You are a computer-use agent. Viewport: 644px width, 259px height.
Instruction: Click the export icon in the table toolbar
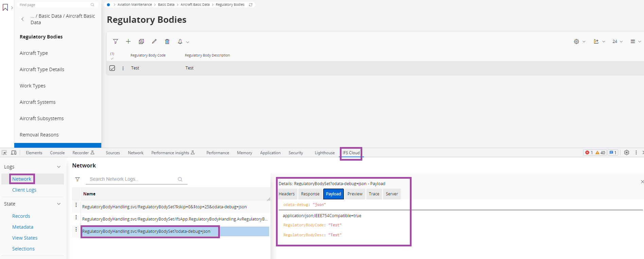[596, 42]
